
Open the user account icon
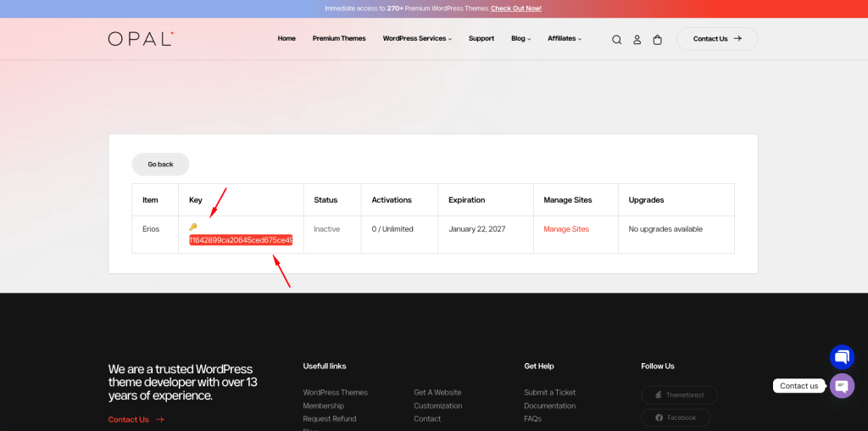pyautogui.click(x=637, y=39)
